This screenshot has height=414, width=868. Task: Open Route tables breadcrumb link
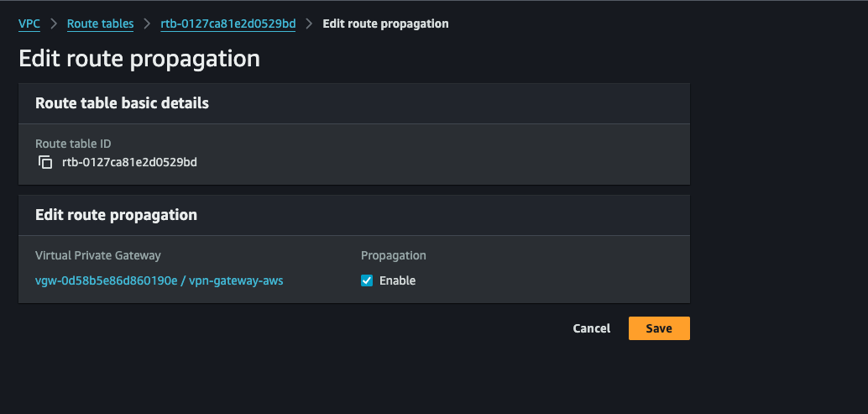100,24
